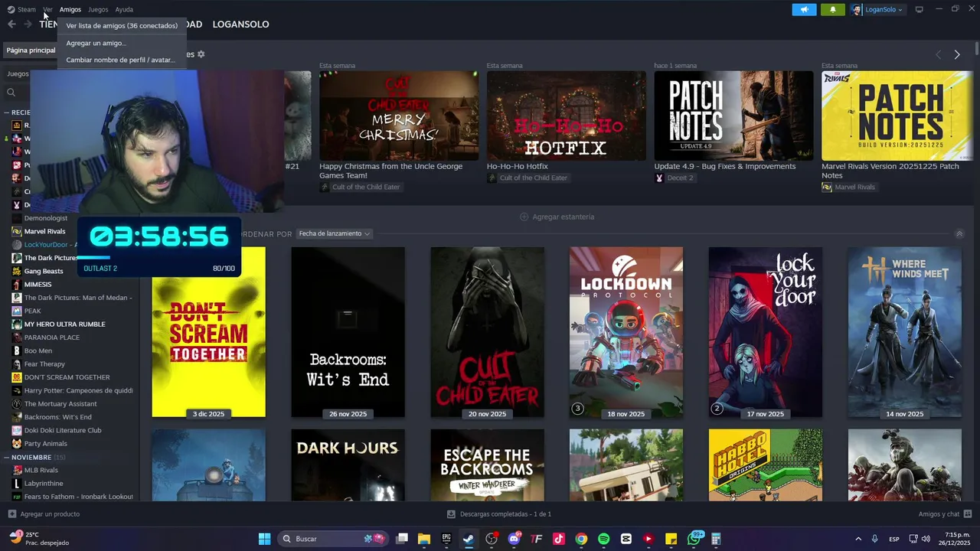
Task: Open Ho-Ho-Ho Hotfix news thumbnail
Action: [x=567, y=116]
